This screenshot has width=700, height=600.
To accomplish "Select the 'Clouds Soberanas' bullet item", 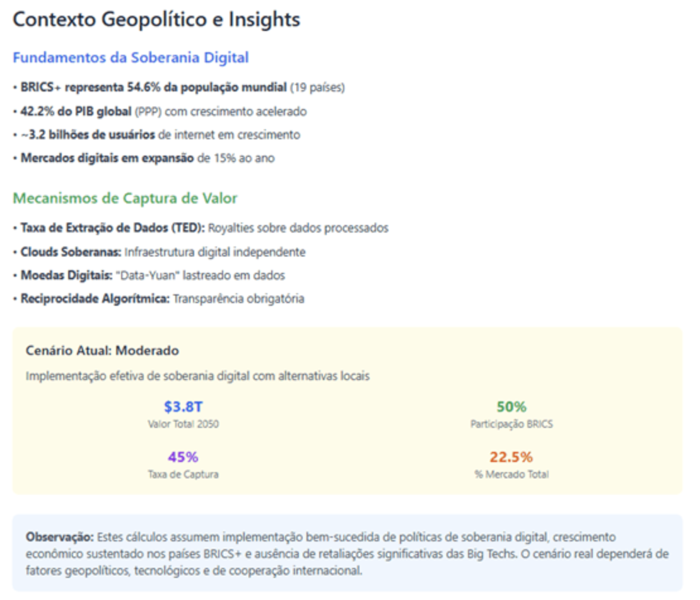I will point(159,252).
